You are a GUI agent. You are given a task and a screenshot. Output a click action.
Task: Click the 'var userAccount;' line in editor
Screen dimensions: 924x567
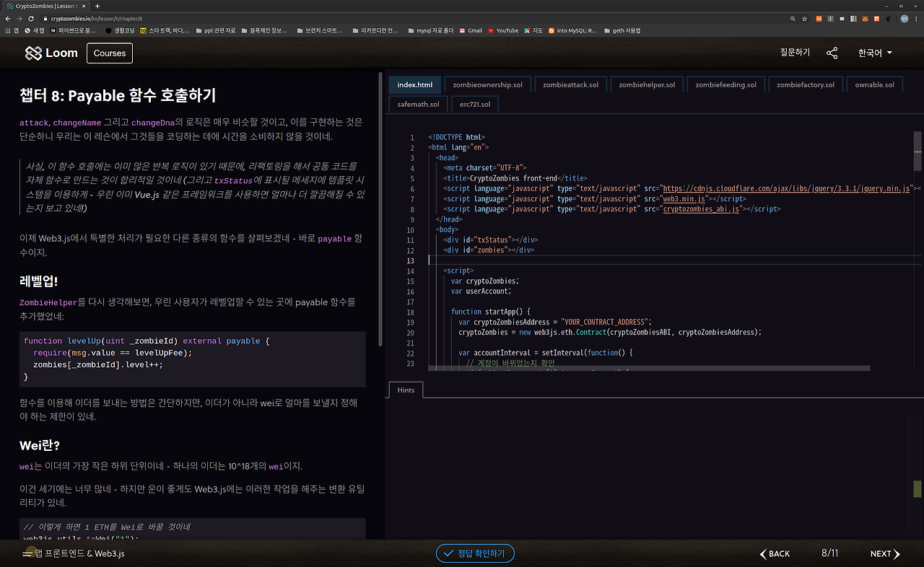[x=481, y=291]
